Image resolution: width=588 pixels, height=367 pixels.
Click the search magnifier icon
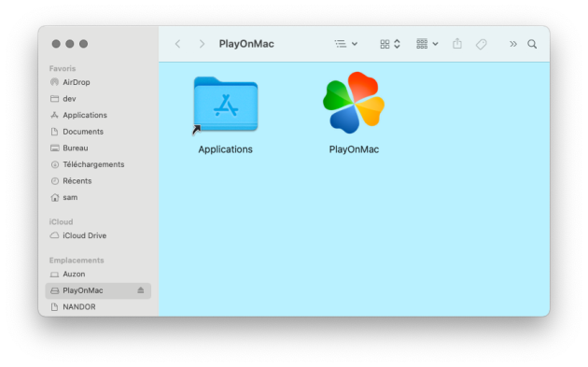[532, 44]
